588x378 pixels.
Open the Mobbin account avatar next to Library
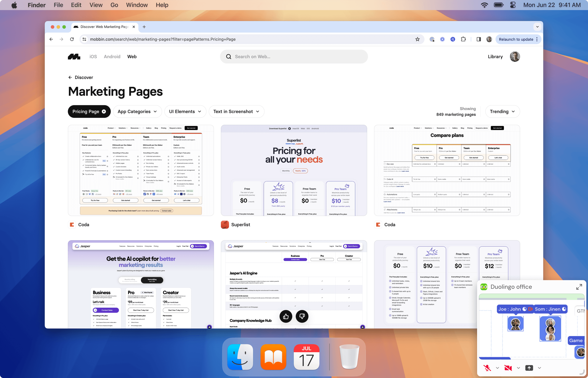pos(515,57)
